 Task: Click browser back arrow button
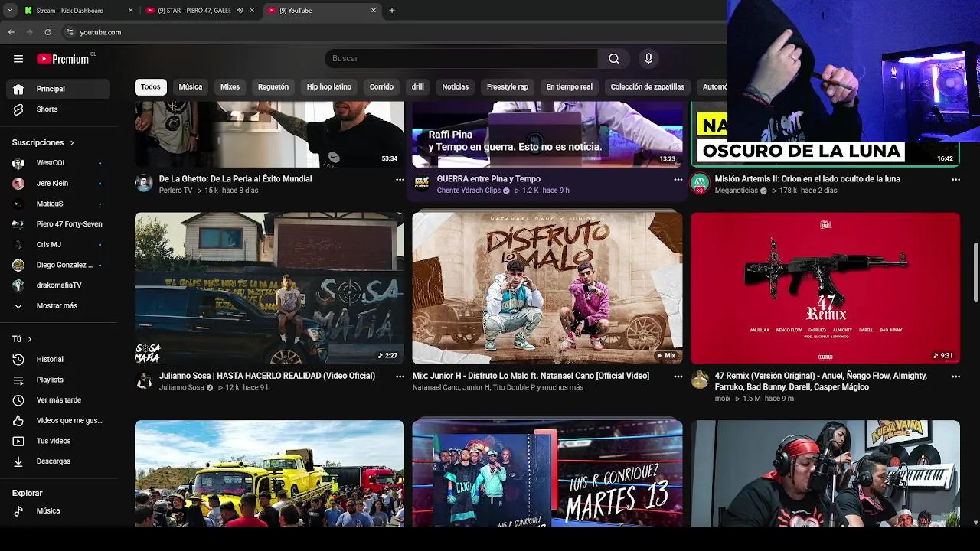[11, 32]
